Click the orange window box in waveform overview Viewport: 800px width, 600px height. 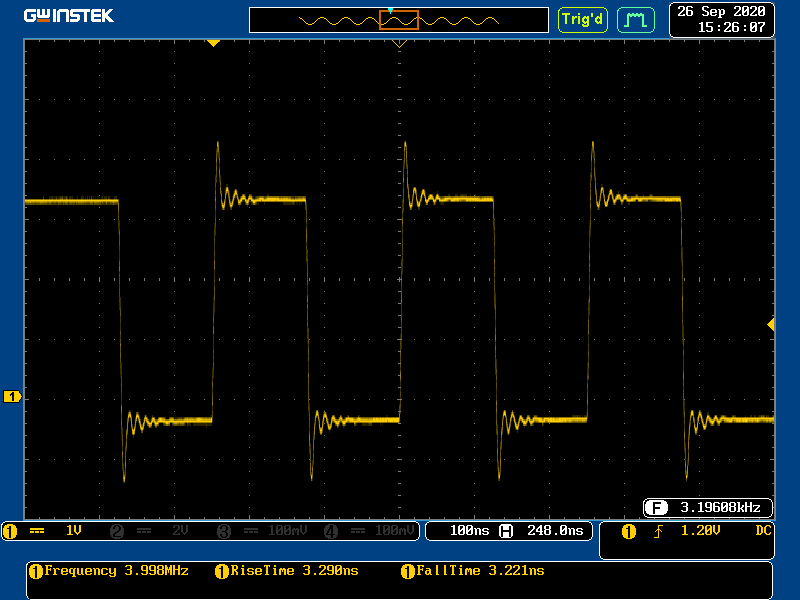[398, 20]
